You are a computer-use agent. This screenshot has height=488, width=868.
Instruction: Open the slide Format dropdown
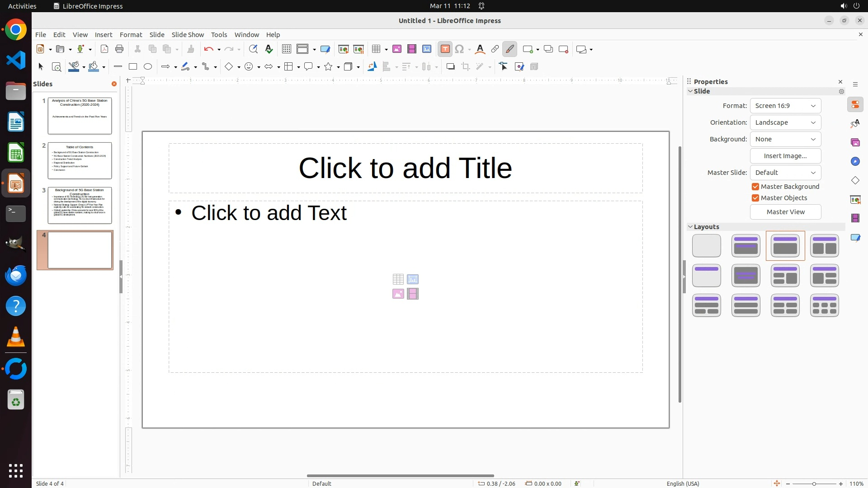point(785,106)
